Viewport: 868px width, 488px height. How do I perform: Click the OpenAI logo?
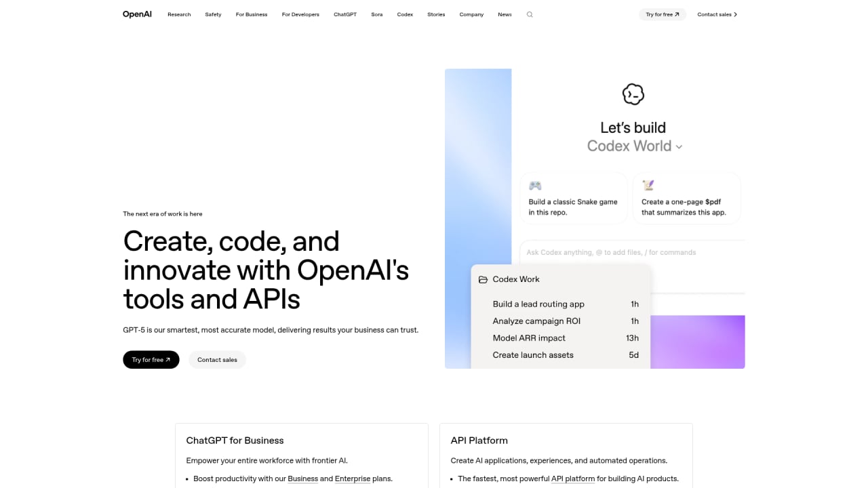tap(137, 14)
